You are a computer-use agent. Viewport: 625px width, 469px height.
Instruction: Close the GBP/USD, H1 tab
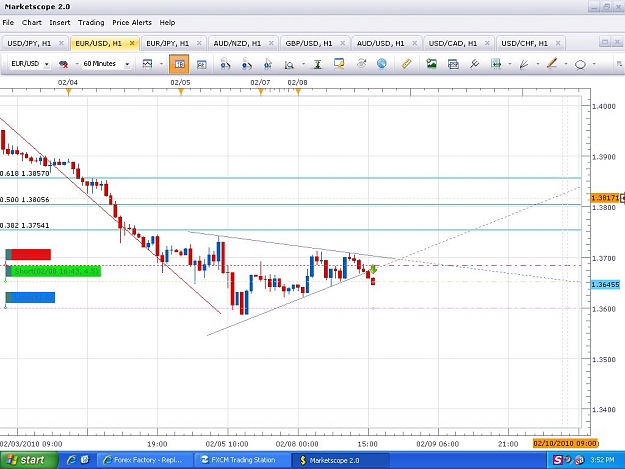point(342,43)
